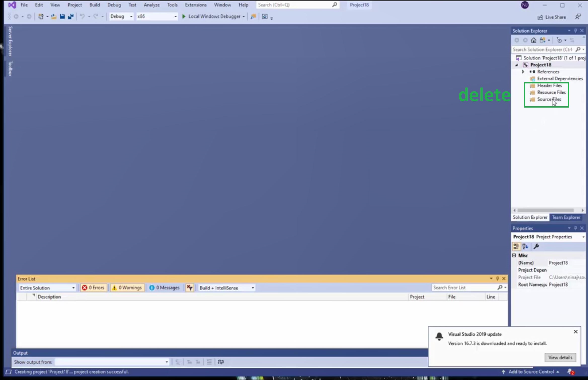Click the View details button
This screenshot has height=380, width=588.
(x=560, y=357)
